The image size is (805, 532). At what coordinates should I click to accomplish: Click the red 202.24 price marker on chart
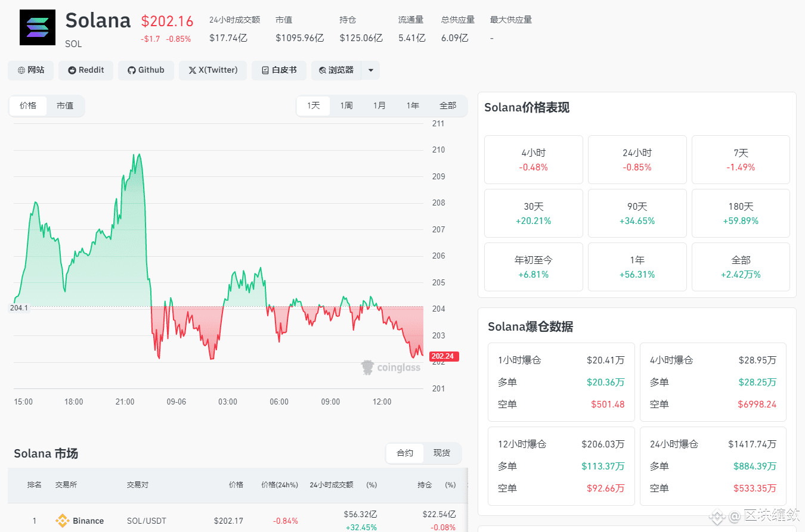click(x=444, y=356)
